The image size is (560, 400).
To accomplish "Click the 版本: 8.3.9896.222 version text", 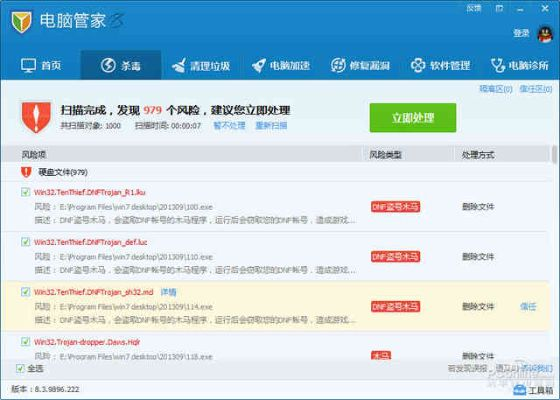I will tap(45, 389).
